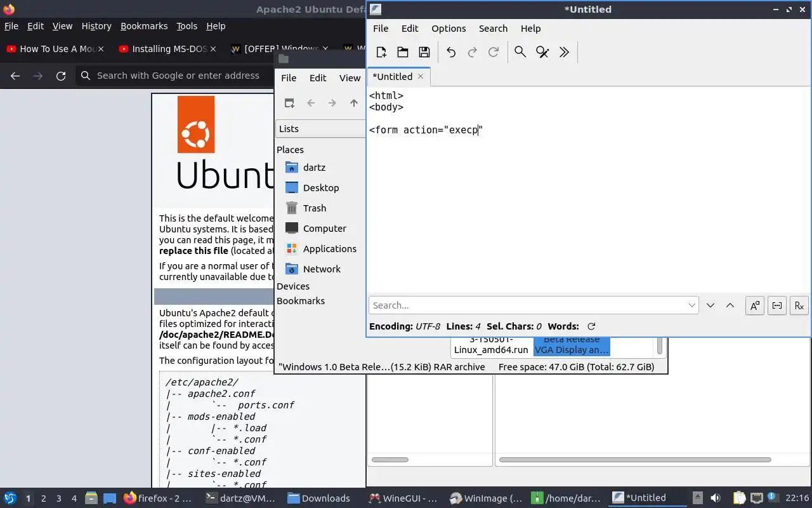Image resolution: width=812 pixels, height=508 pixels.
Task: Select dartz home folder in Places
Action: tap(315, 168)
